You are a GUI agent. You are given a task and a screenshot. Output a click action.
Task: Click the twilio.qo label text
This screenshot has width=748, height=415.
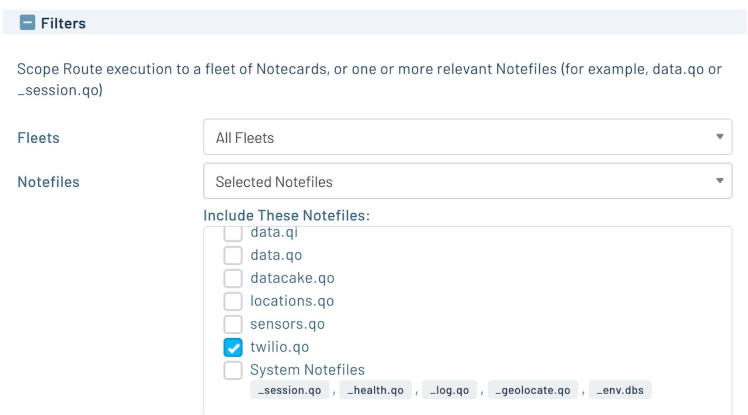280,347
